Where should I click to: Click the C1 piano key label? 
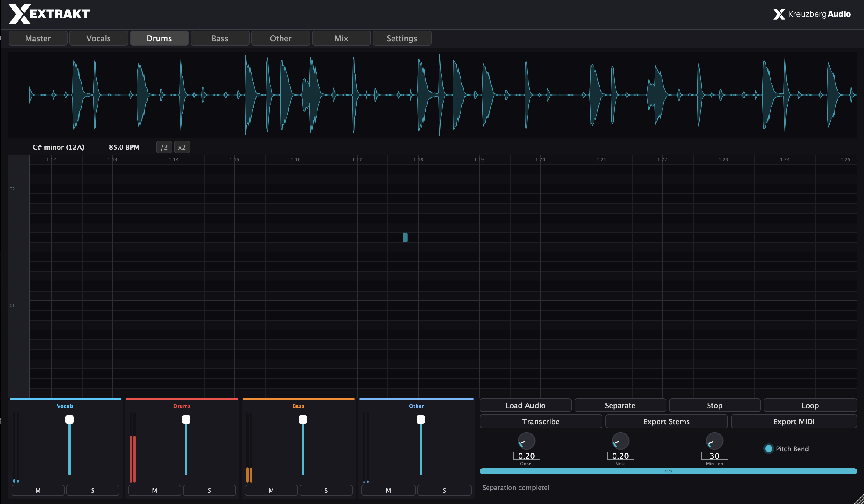tap(12, 306)
